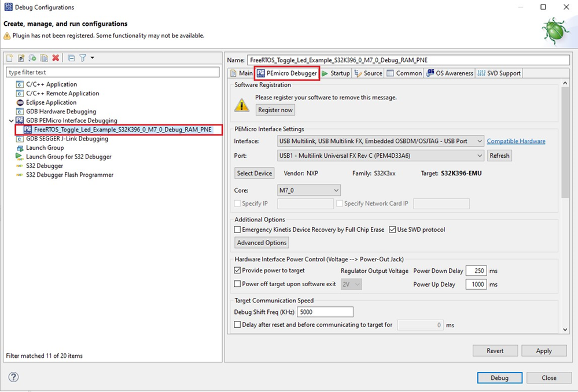Click the C/C++ Application type icon
This screenshot has height=392, width=578.
(x=20, y=84)
